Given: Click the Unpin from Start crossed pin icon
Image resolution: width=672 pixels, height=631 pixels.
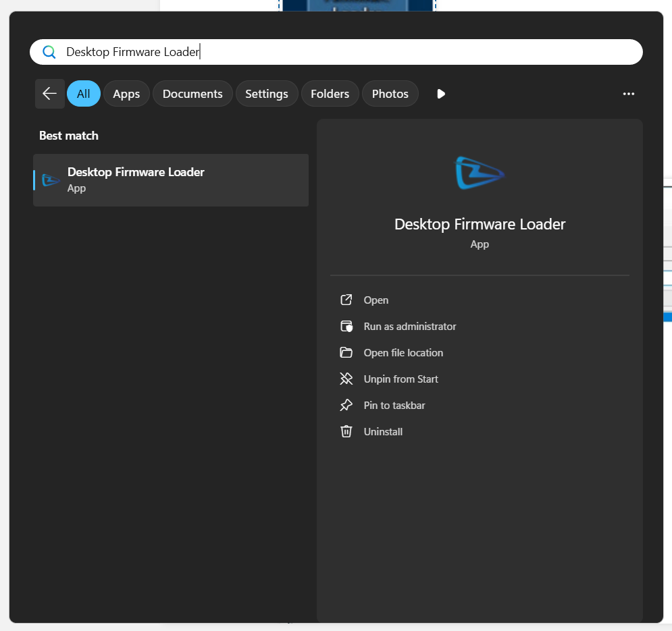Looking at the screenshot, I should click(346, 379).
